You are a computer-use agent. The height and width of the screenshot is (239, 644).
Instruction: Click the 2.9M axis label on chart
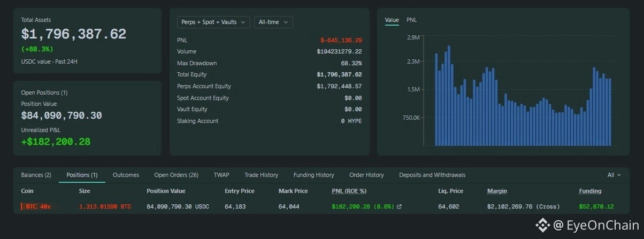pyautogui.click(x=413, y=37)
